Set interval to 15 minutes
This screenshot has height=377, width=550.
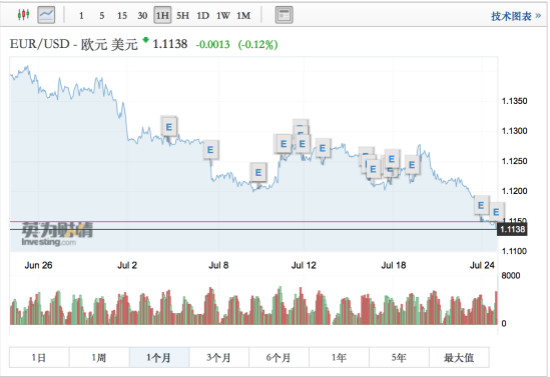[x=122, y=15]
